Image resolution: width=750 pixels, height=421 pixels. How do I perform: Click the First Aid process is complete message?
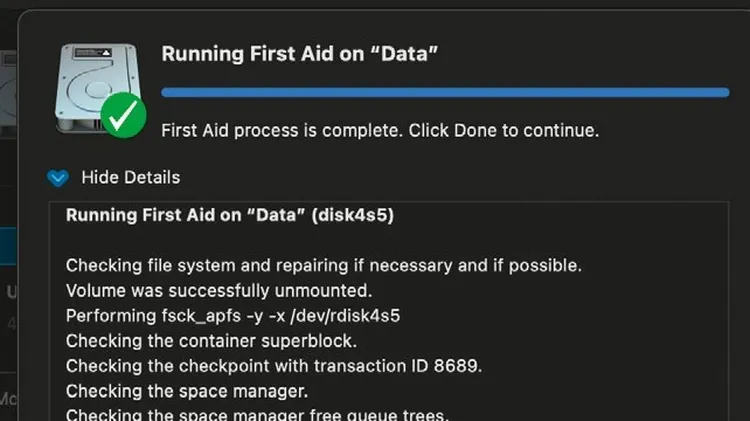pyautogui.click(x=380, y=130)
